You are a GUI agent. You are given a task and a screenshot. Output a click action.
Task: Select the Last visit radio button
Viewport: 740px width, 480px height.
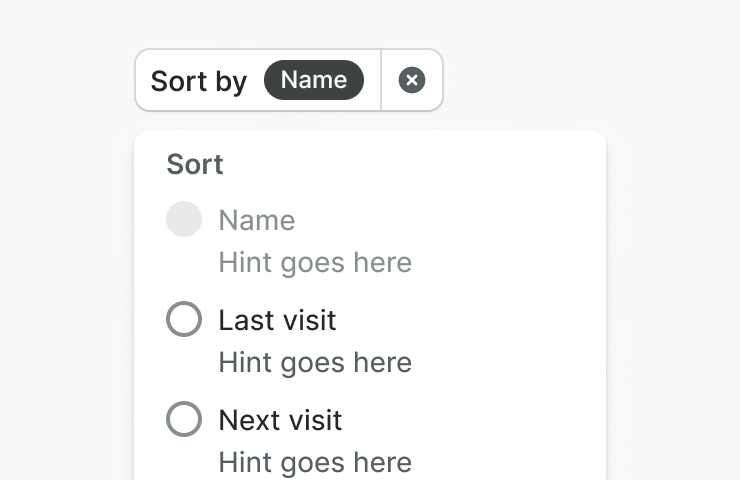tap(184, 320)
